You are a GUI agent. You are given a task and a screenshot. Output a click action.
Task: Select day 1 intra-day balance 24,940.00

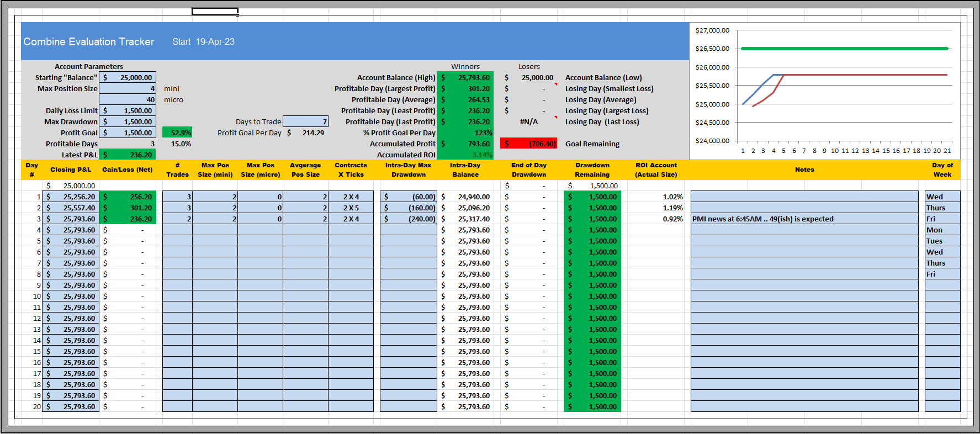pyautogui.click(x=465, y=197)
